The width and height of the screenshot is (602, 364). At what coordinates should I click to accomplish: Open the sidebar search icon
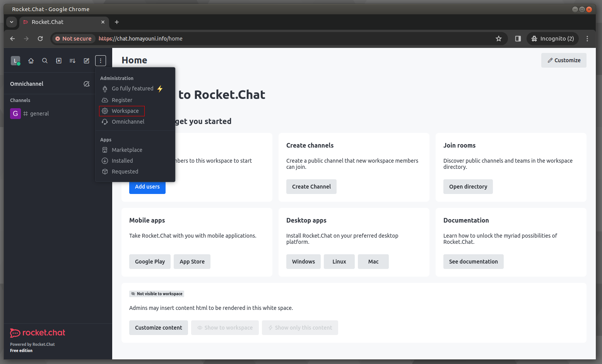coord(45,61)
